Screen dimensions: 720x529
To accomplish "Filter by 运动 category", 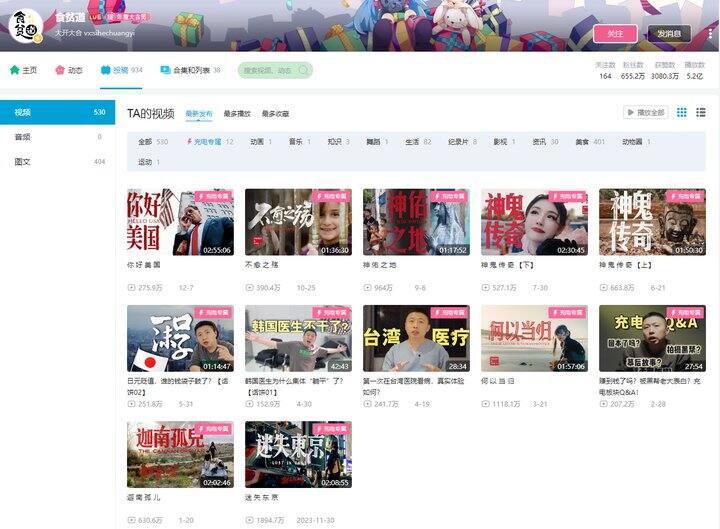I will (x=149, y=162).
